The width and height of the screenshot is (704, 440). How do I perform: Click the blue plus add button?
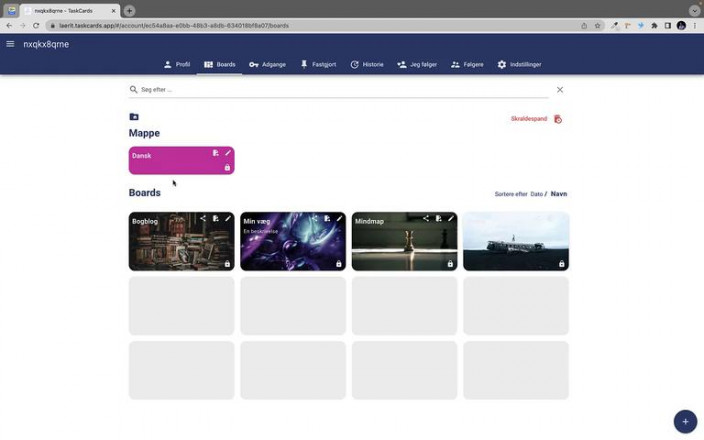[684, 421]
